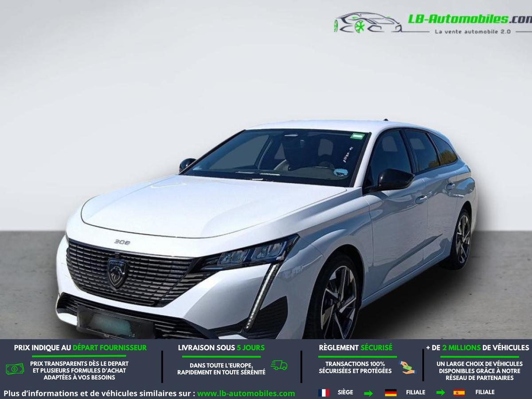Click "DANS TOUTE L'EUROPE" delivery description
Image resolution: width=532 pixels, height=399 pixels.
(x=221, y=369)
